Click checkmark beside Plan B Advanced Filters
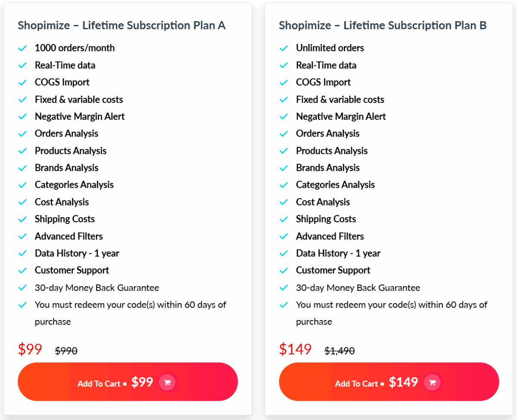 tap(283, 236)
